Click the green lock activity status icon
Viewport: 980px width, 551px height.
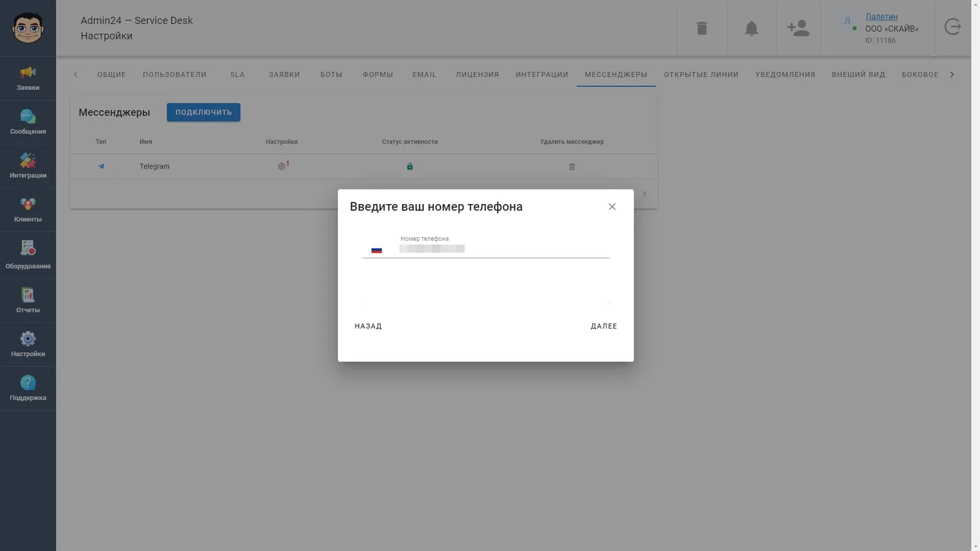[409, 166]
